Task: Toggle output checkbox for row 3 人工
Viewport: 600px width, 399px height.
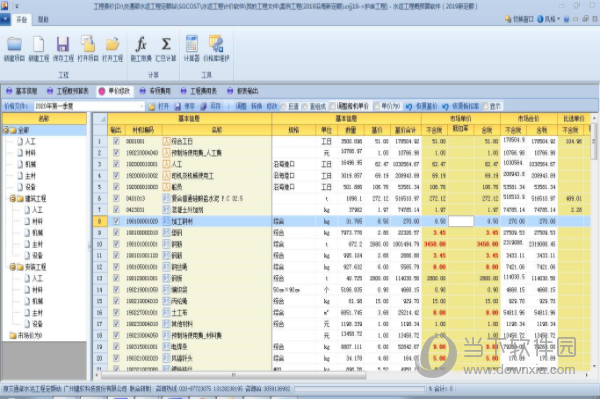Action: click(x=116, y=164)
